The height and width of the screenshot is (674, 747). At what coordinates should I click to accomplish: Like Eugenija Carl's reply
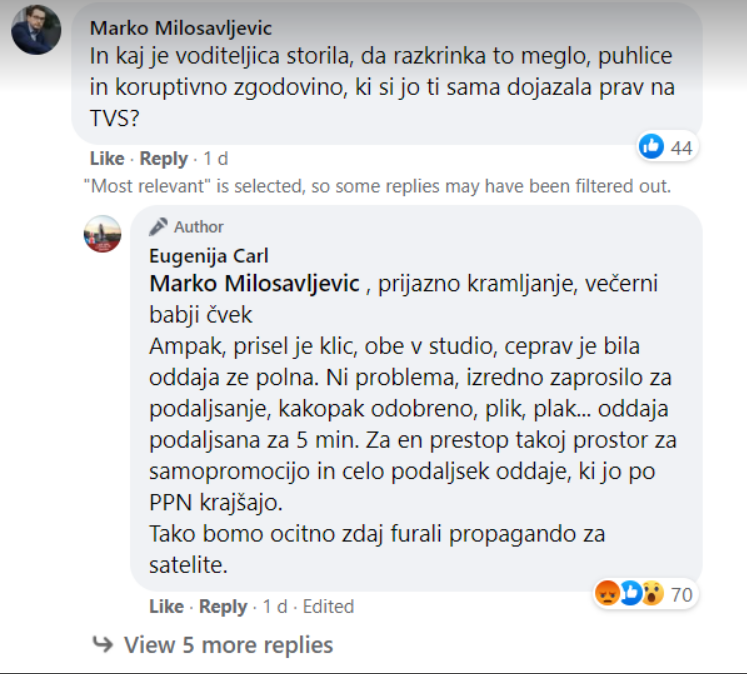pos(166,606)
